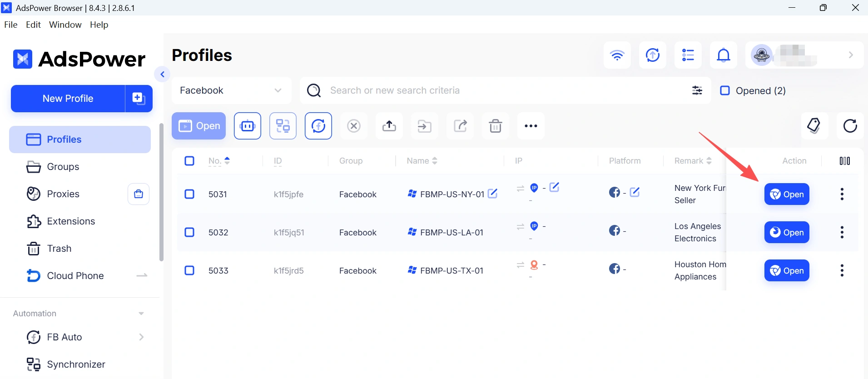868x379 pixels.
Task: Check the box for profile 5033
Action: (x=189, y=270)
